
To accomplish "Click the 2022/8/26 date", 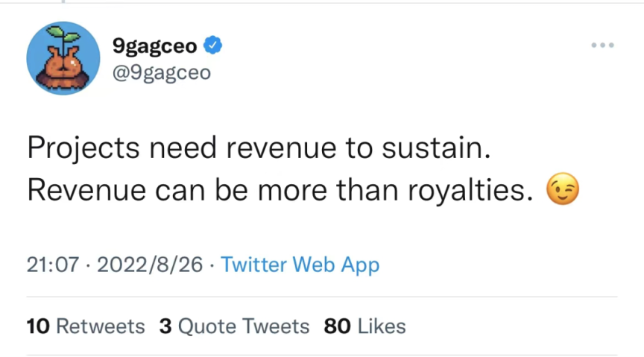I will 150,265.
